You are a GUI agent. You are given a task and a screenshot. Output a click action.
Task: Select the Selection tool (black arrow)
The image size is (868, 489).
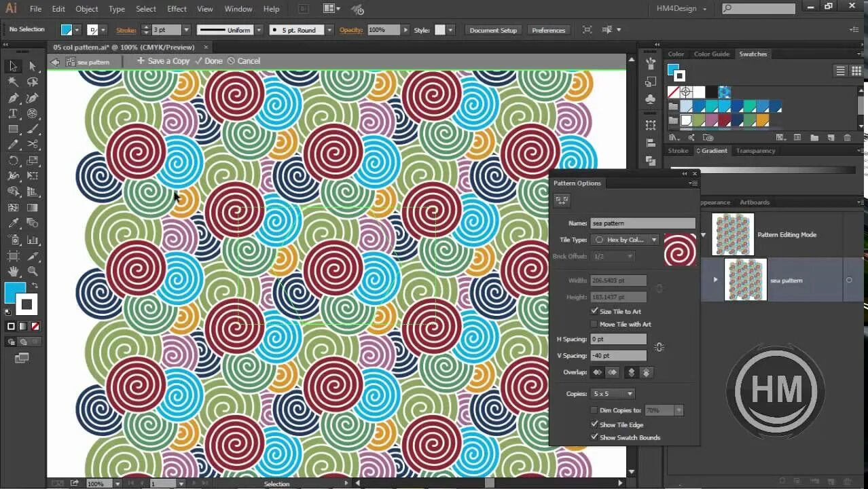point(13,66)
